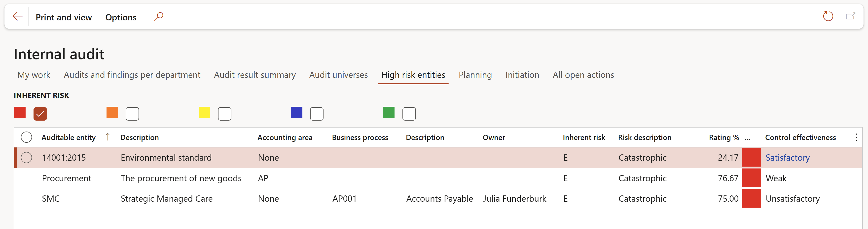Click the Weak control effectiveness cell
The height and width of the screenshot is (229, 868).
pos(776,178)
